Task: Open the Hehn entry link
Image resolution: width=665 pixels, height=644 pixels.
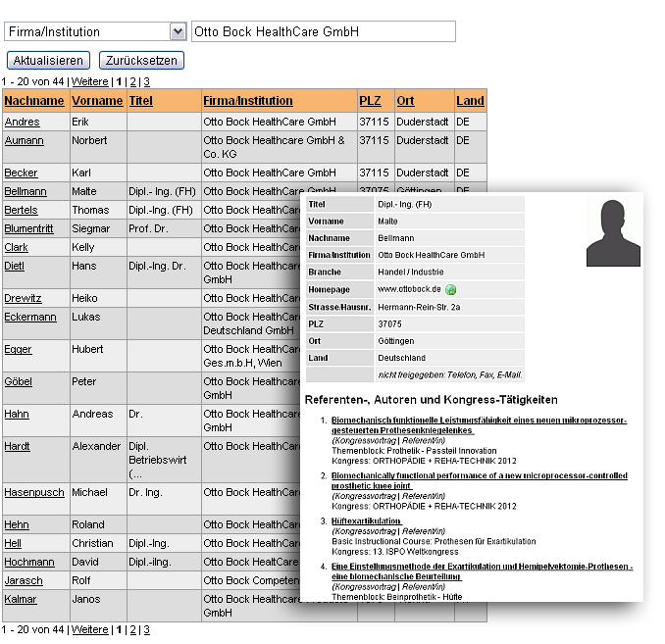Action: tap(17, 524)
